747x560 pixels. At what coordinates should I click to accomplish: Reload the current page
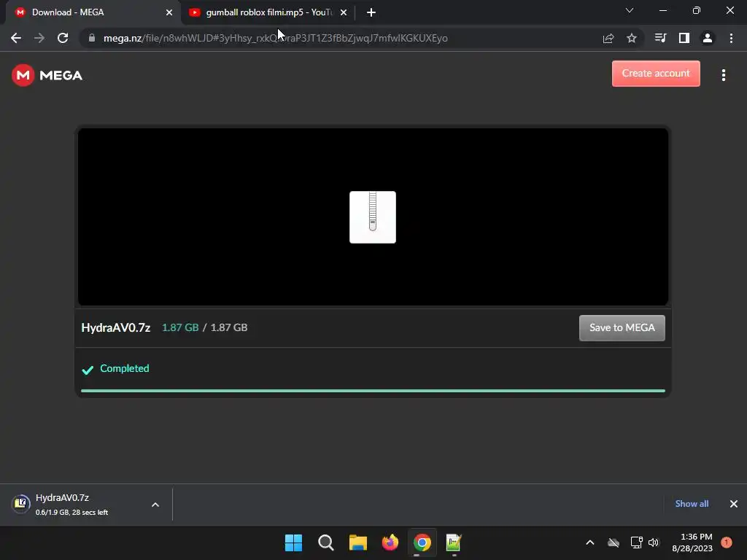coord(63,38)
